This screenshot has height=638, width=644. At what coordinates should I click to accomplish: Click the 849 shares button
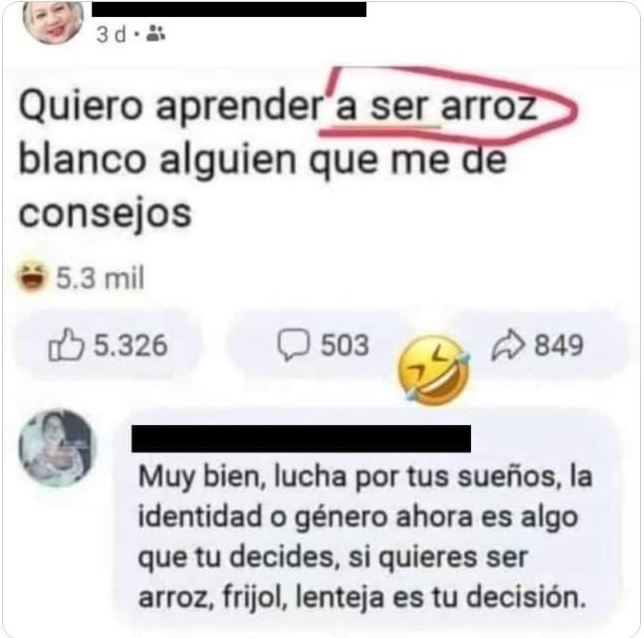pos(537,344)
